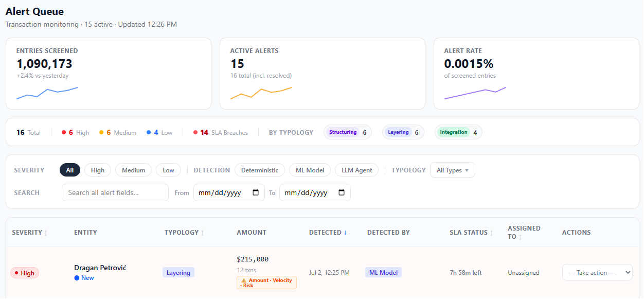Click the Unassigned cell
Viewport: 644px width, 299px height.
(x=524, y=273)
